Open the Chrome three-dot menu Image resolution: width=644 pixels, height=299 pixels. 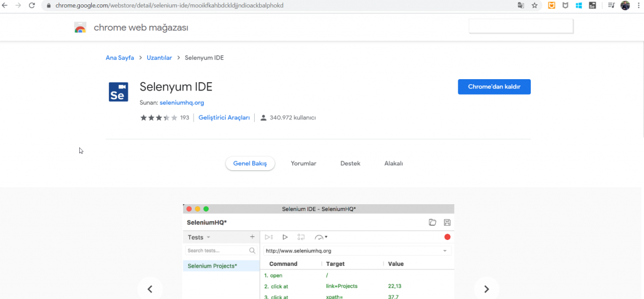click(638, 6)
